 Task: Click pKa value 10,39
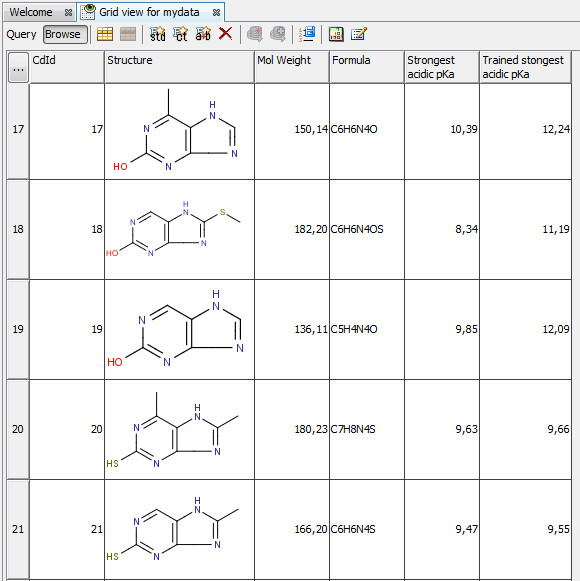pyautogui.click(x=442, y=132)
